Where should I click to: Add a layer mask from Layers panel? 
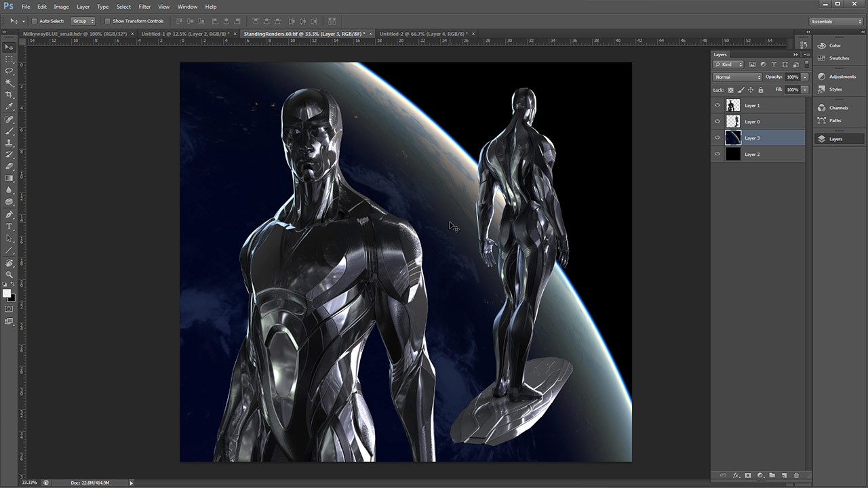(x=748, y=476)
